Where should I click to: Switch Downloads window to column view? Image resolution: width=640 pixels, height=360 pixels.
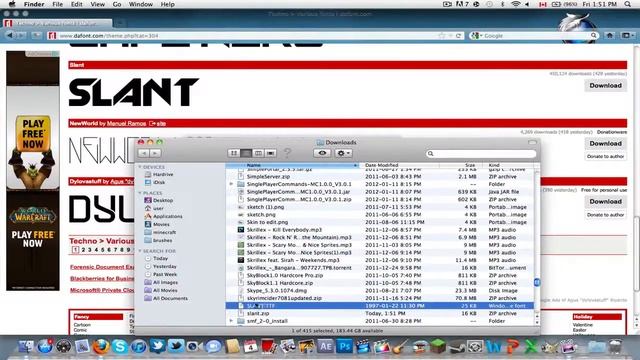[258, 153]
